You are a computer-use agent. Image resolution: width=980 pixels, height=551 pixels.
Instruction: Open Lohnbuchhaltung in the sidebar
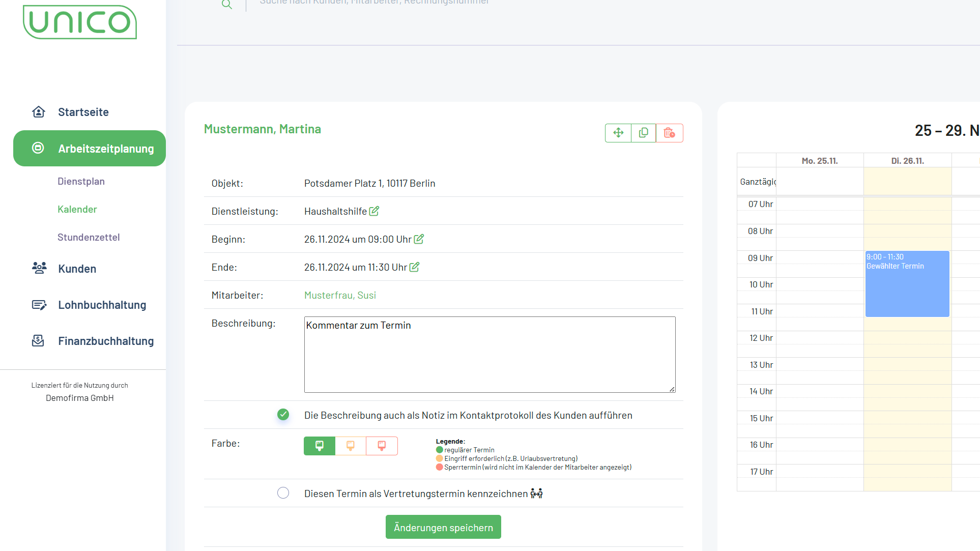point(102,305)
